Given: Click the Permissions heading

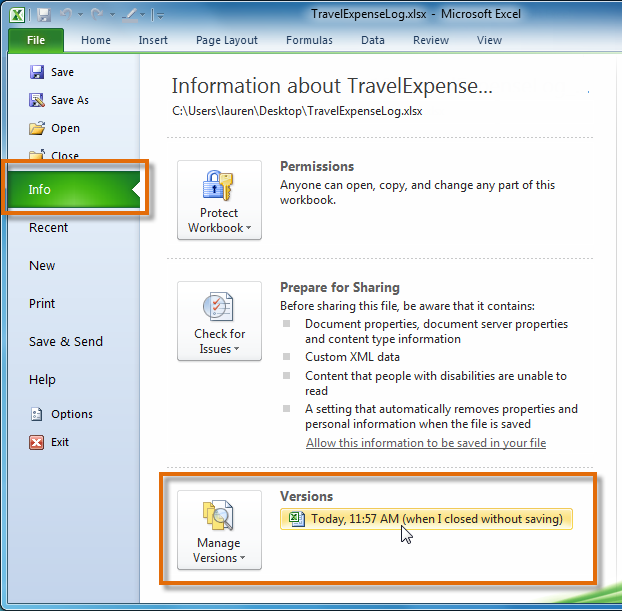Looking at the screenshot, I should tap(317, 166).
